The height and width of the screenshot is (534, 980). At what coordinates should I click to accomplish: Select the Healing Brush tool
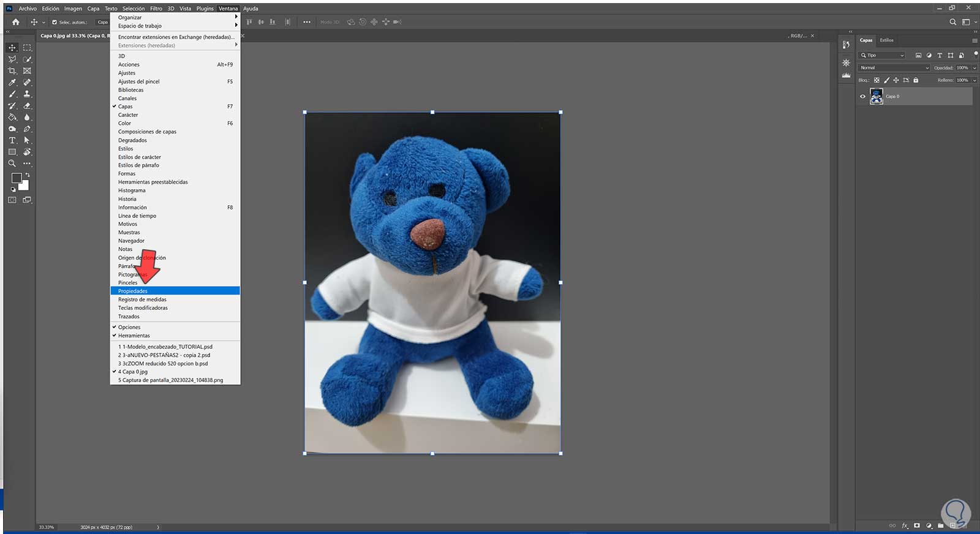click(x=27, y=83)
